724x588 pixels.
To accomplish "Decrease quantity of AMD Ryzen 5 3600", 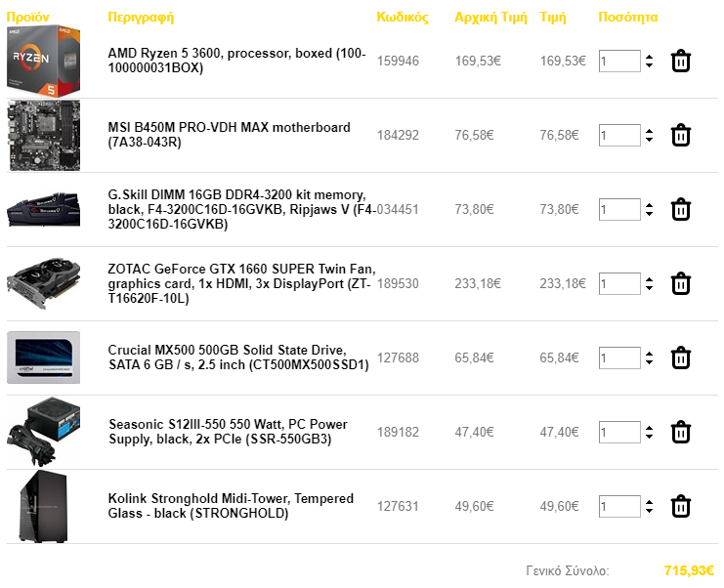I will click(649, 65).
